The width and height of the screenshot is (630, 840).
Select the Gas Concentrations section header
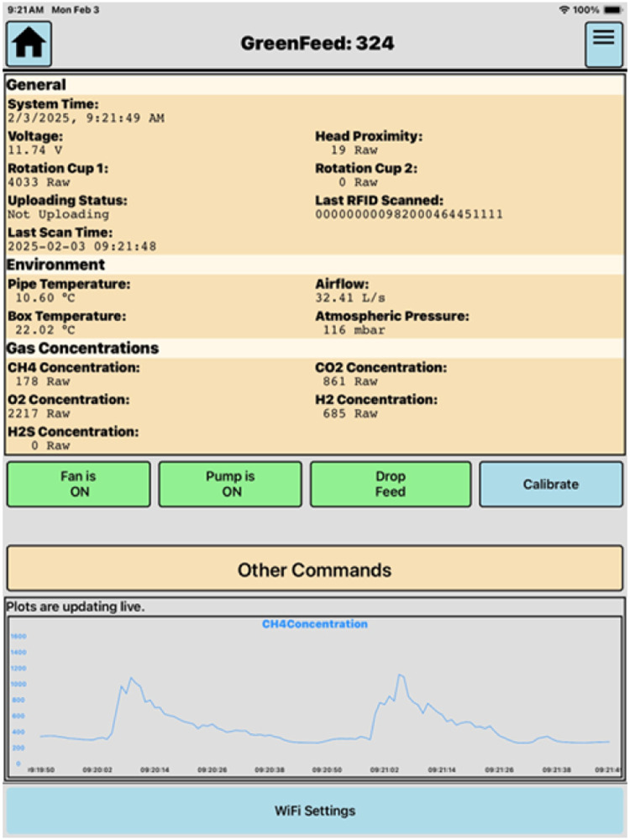tap(82, 349)
